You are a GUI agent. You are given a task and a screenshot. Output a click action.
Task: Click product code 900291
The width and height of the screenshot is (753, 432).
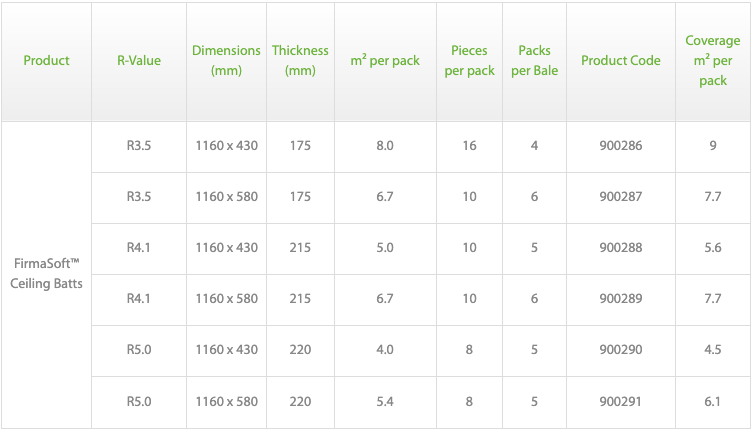click(621, 402)
